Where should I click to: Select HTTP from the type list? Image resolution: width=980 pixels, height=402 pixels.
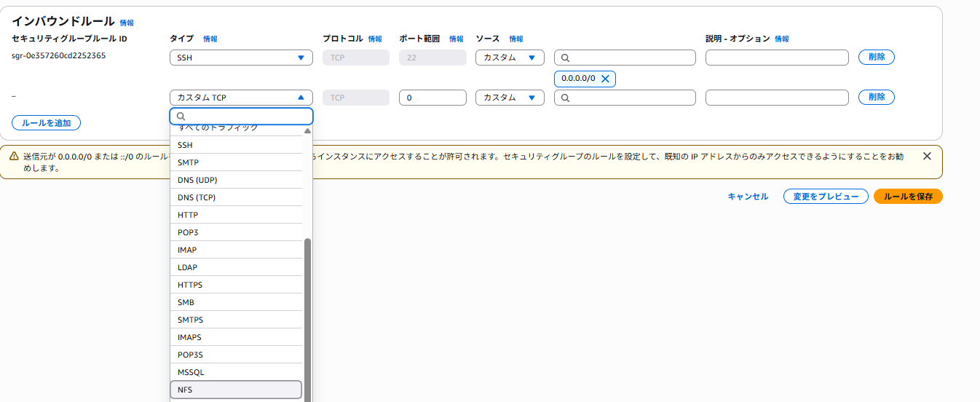236,215
